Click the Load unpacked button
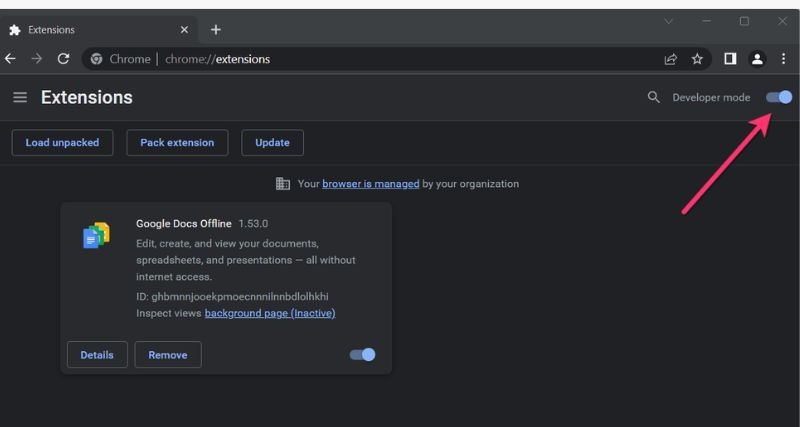 [62, 143]
